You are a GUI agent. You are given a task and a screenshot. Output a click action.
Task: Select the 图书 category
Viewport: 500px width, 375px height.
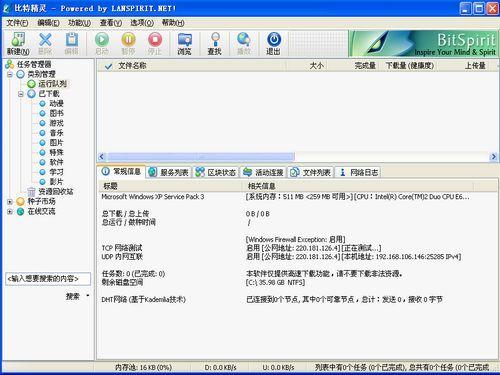pyautogui.click(x=56, y=113)
